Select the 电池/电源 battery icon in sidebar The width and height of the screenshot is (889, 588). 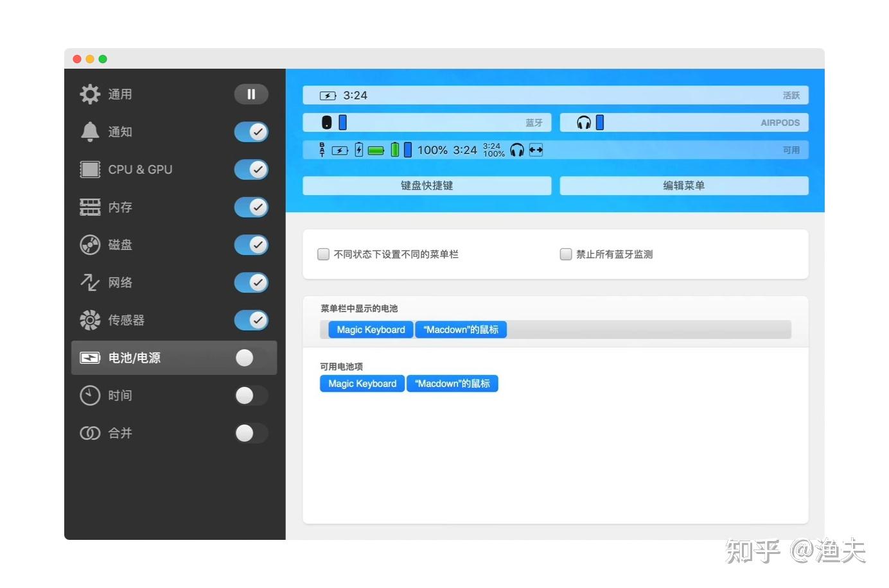coord(90,358)
